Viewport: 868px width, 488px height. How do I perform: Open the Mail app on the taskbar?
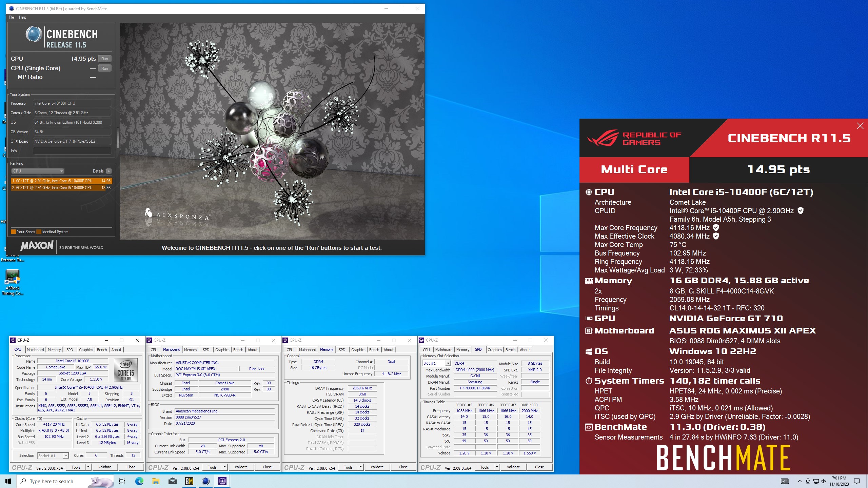coord(172,481)
